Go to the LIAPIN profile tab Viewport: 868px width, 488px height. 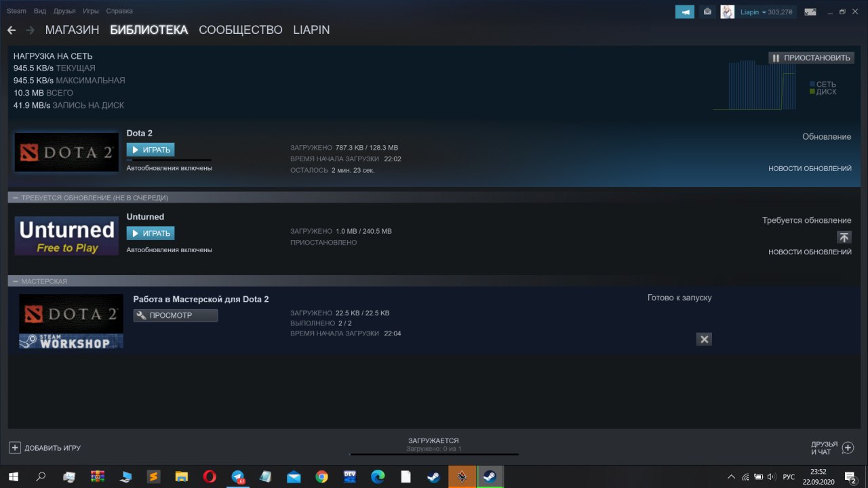click(311, 30)
